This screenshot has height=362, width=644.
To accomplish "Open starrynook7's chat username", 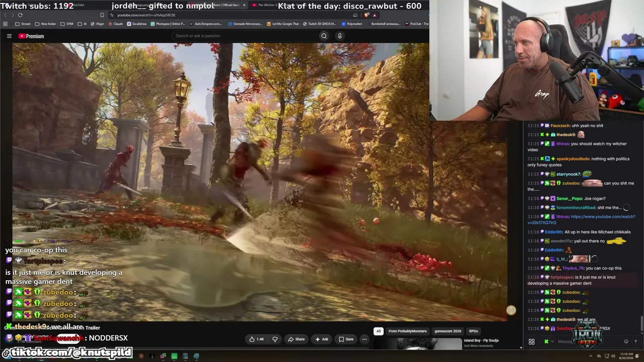I will [569, 174].
